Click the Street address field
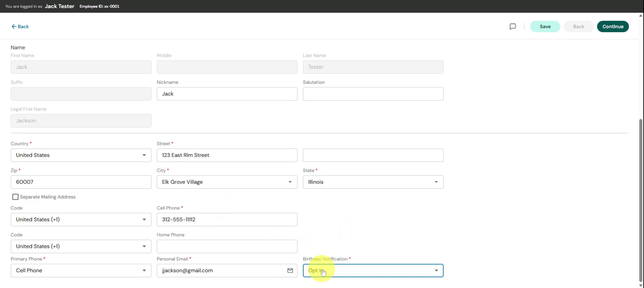The height and width of the screenshot is (288, 644). coord(227,155)
